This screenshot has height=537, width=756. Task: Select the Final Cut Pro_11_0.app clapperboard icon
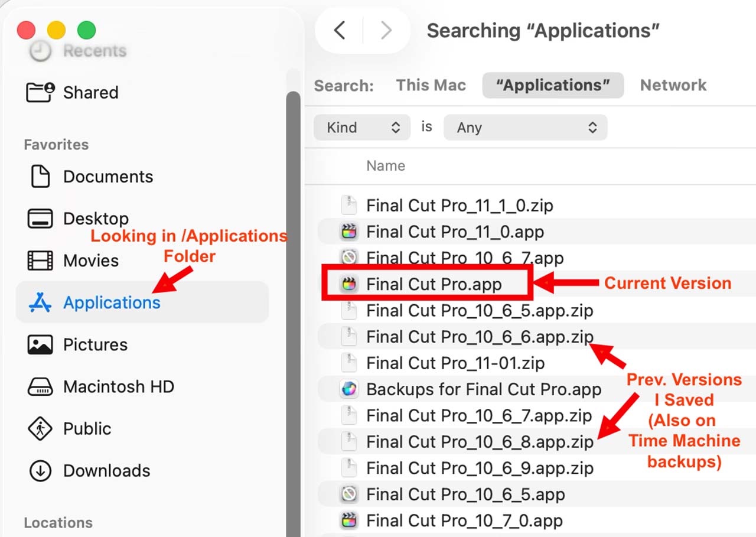tap(349, 232)
